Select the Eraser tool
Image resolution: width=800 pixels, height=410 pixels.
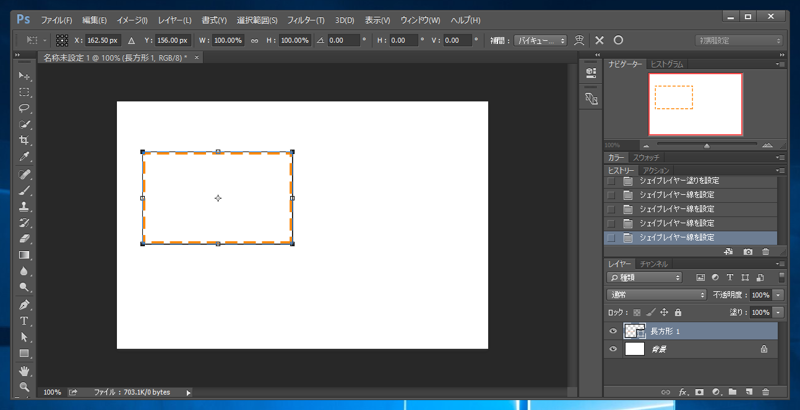(24, 239)
